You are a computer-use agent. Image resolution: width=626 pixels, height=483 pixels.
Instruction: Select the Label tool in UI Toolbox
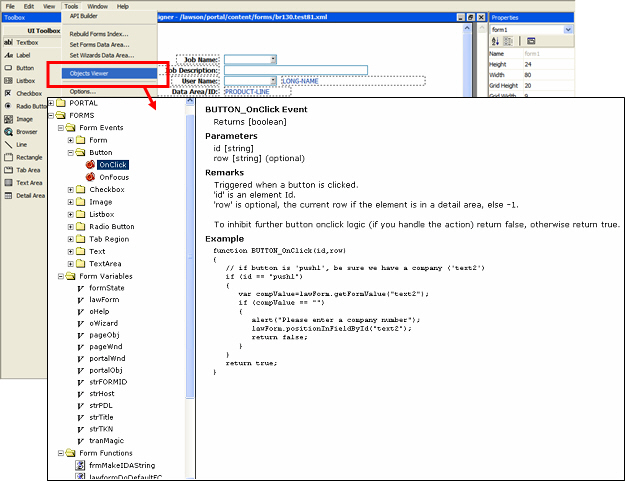pyautogui.click(x=18, y=55)
